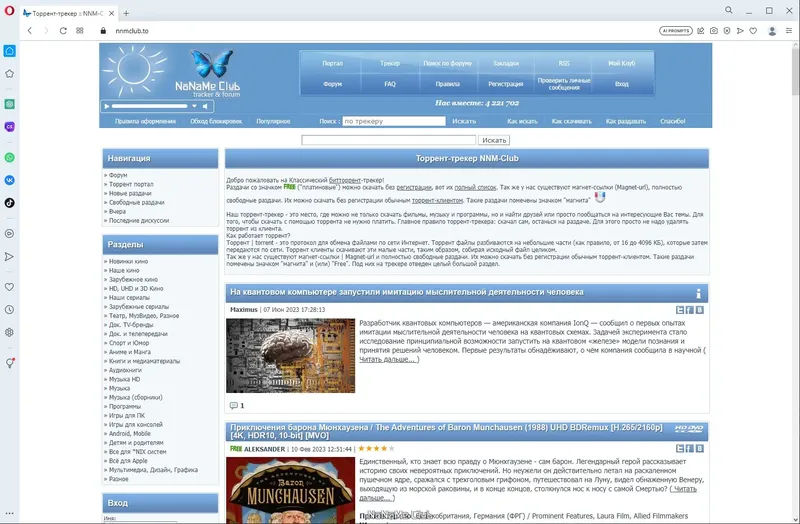The height and width of the screenshot is (524, 800).
Task: Go back to the previous page
Action: [30, 31]
